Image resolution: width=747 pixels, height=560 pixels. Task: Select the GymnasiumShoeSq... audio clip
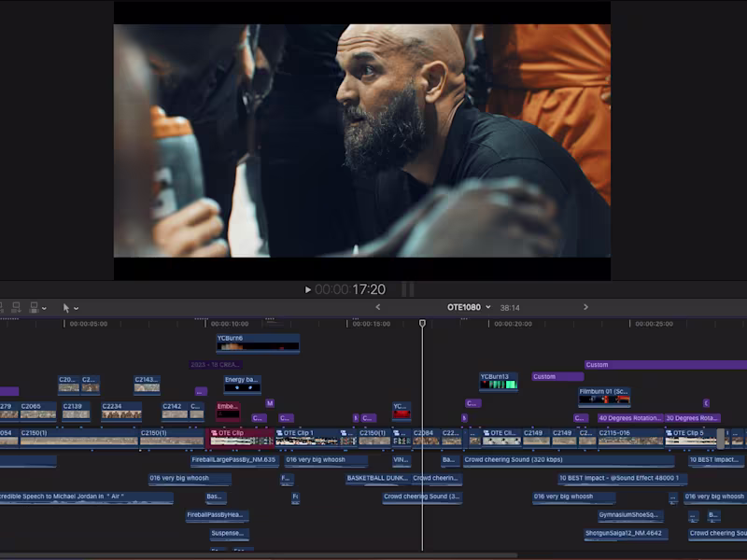pos(631,515)
